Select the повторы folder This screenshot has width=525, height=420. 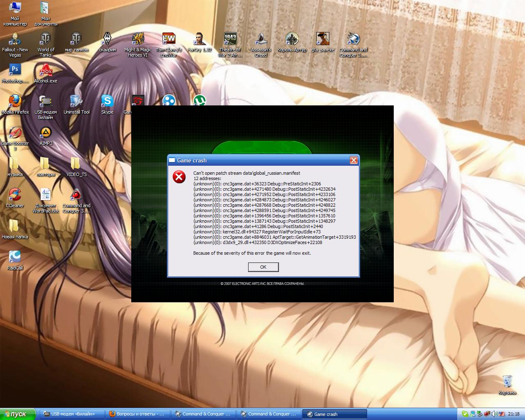[46, 167]
